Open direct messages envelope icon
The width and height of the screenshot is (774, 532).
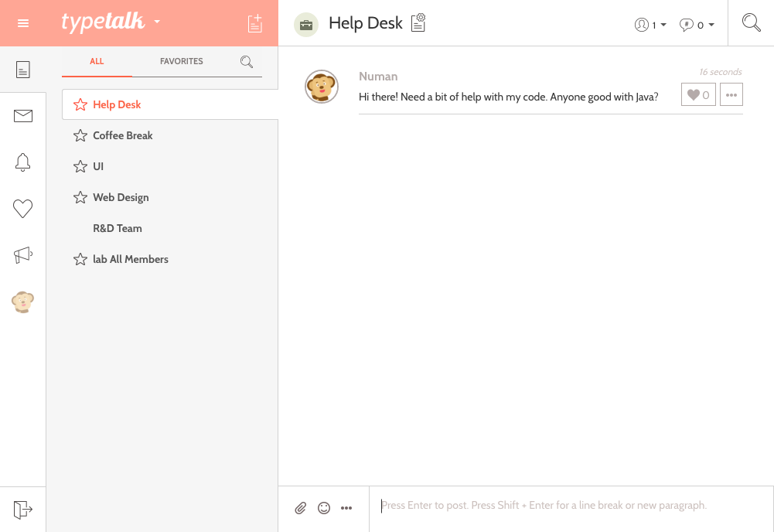pos(22,116)
